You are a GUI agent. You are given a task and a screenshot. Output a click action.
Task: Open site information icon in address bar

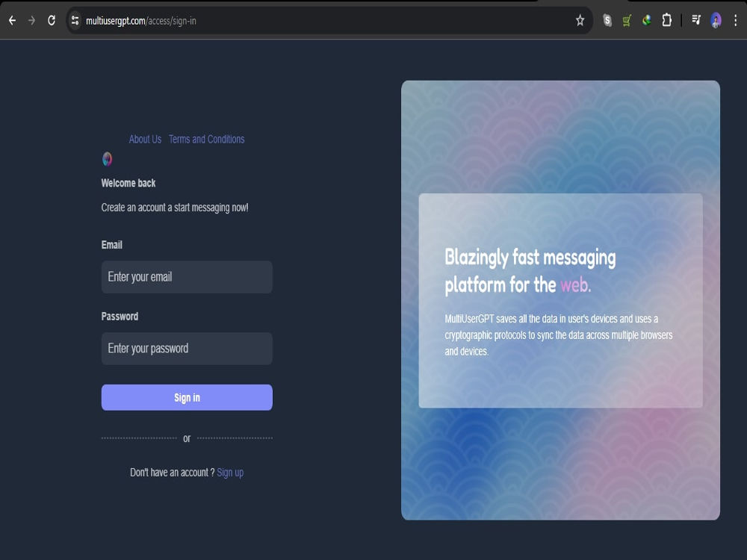[75, 20]
